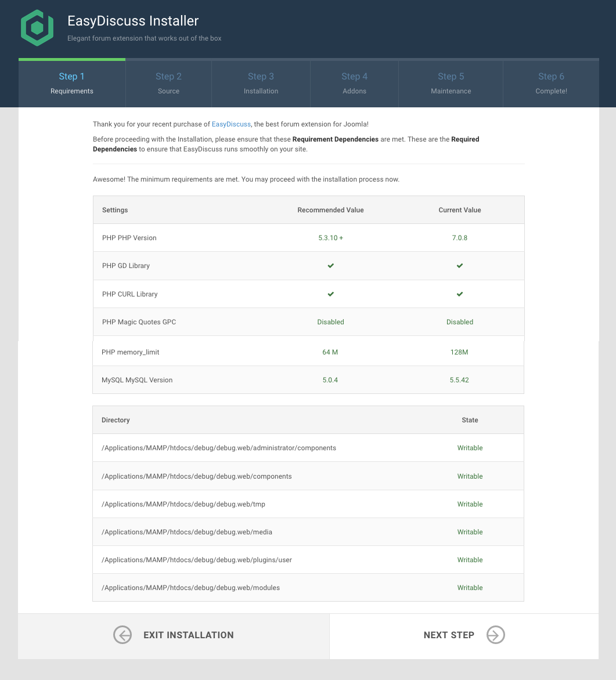Click the Directory column header

(x=116, y=420)
